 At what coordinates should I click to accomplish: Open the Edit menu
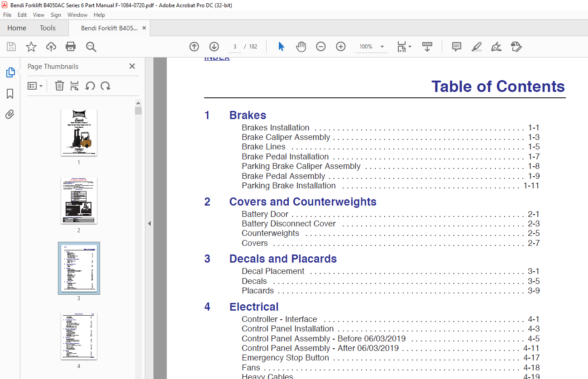pyautogui.click(x=22, y=15)
